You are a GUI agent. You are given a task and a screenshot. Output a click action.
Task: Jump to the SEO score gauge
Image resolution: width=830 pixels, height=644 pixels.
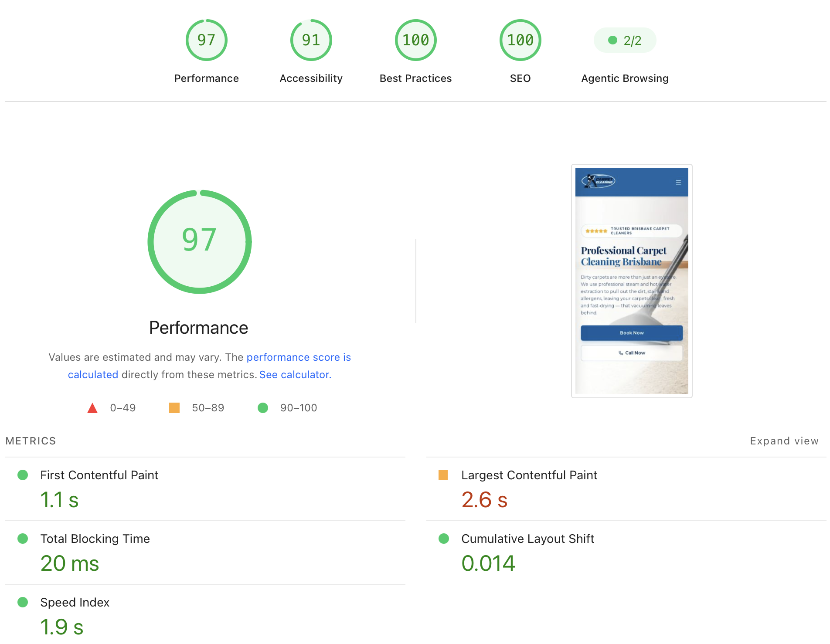[520, 40]
